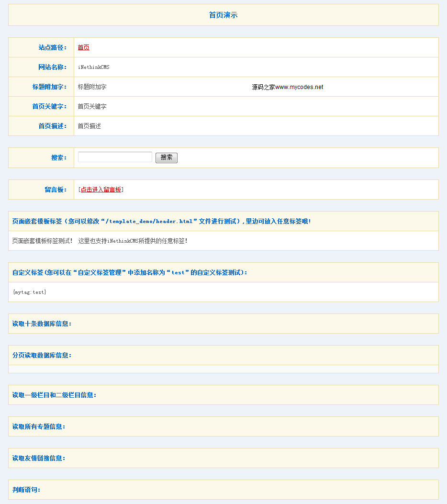
Task: Click the 留言板 row label
Action: coord(56,190)
